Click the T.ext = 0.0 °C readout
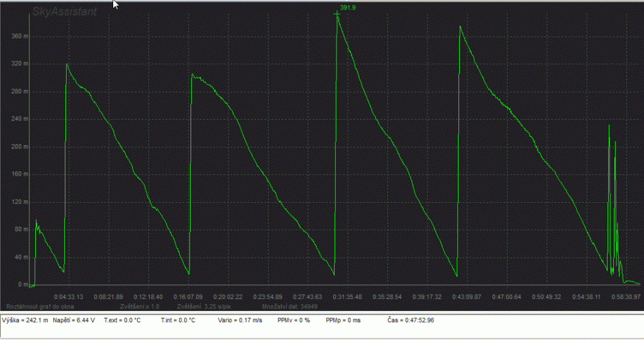 [122, 320]
